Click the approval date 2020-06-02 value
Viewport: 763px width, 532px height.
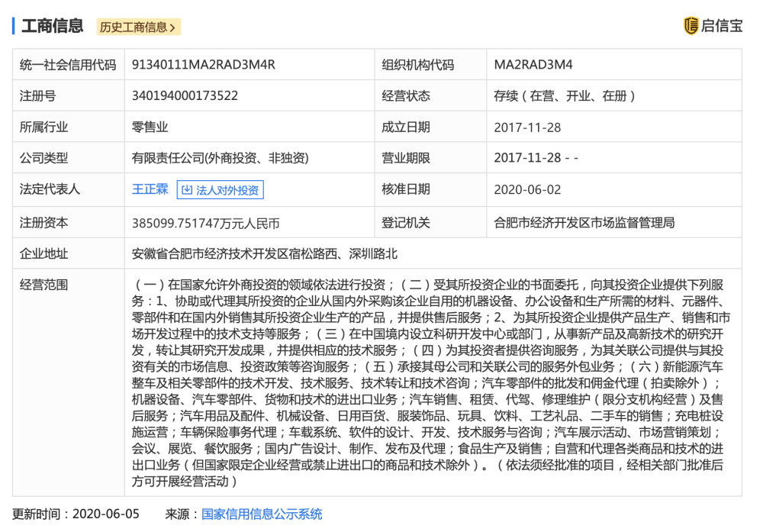(x=527, y=189)
